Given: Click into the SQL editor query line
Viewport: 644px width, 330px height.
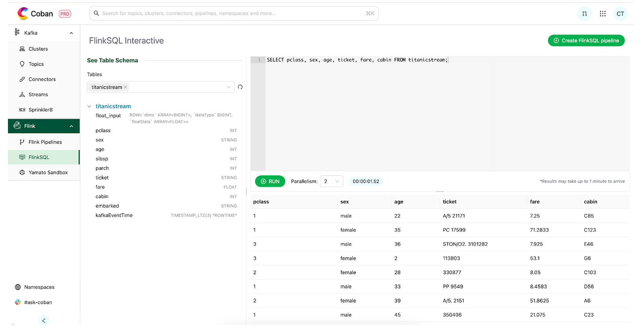Looking at the screenshot, I should (x=357, y=60).
